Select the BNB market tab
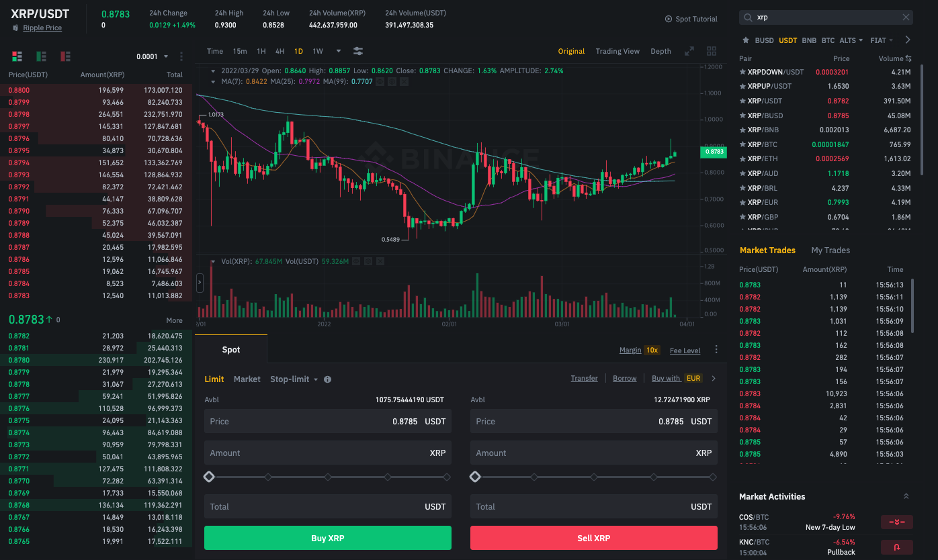 [809, 40]
